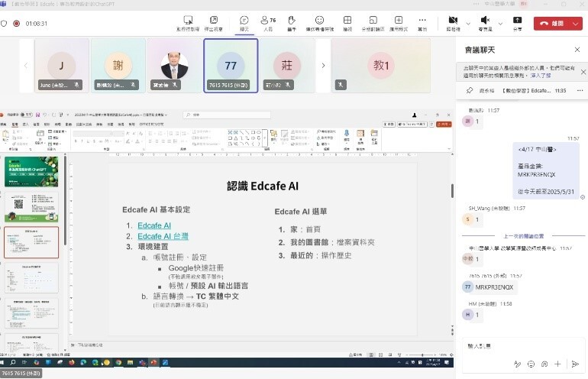Click the Take control (取得控制權) icon
588x379 pixels.
[188, 23]
